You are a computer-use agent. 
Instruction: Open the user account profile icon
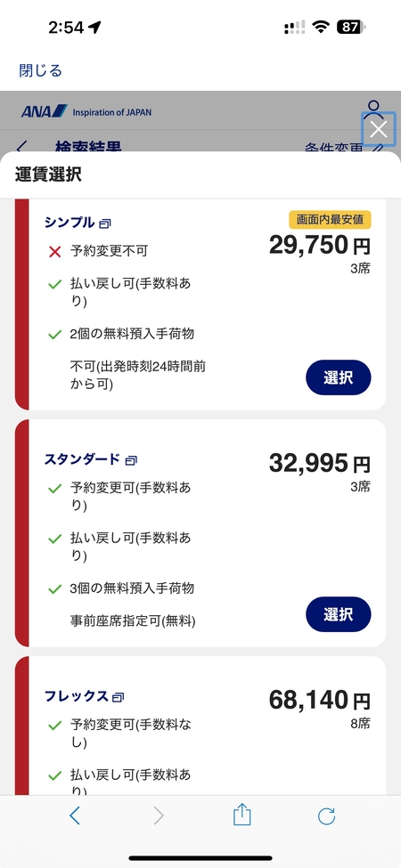(x=374, y=108)
